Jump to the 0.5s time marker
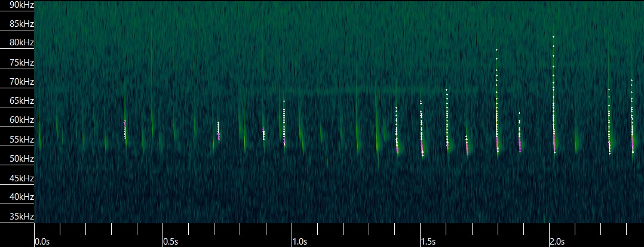This screenshot has width=644, height=247. [x=171, y=241]
